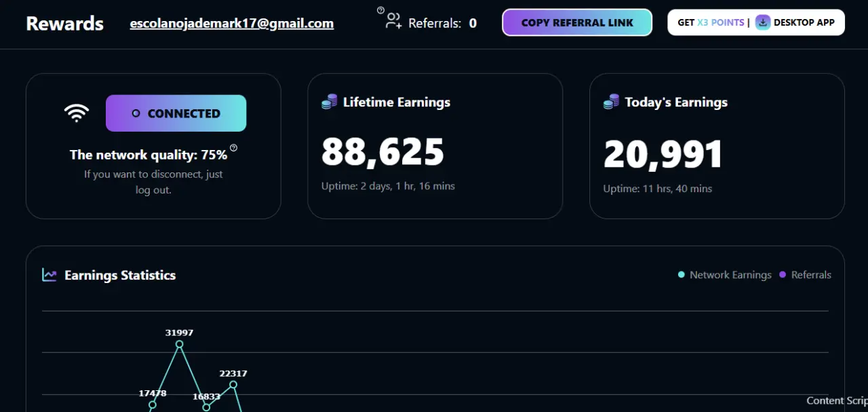Click the Referrals count value 0
The width and height of the screenshot is (868, 412).
coord(473,23)
